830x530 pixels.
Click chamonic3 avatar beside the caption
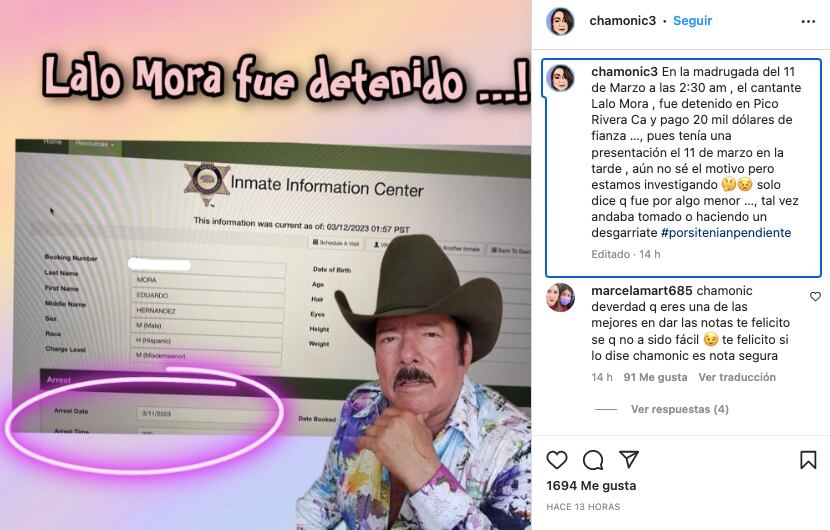coord(561,78)
